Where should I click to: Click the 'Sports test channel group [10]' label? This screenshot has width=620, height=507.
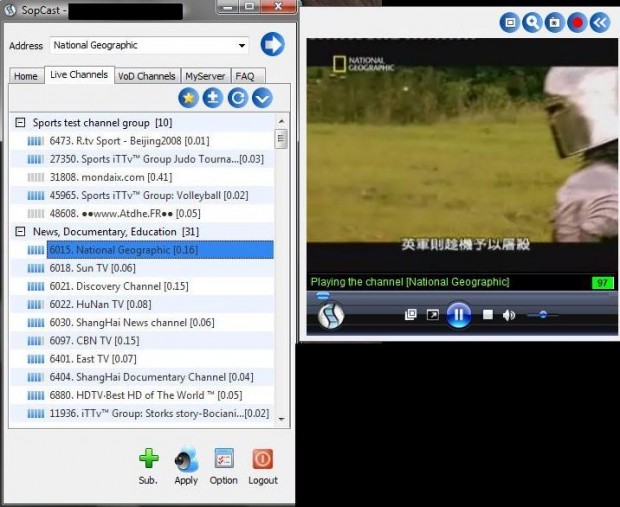(102, 123)
